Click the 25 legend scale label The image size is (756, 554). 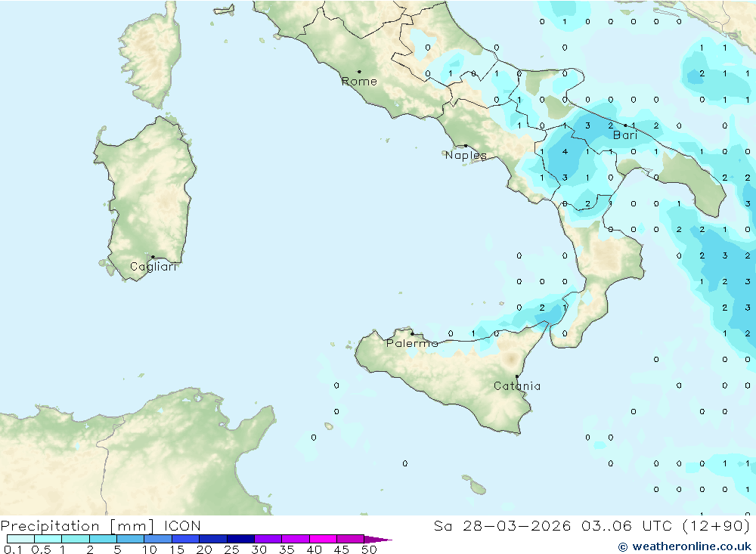(x=231, y=549)
